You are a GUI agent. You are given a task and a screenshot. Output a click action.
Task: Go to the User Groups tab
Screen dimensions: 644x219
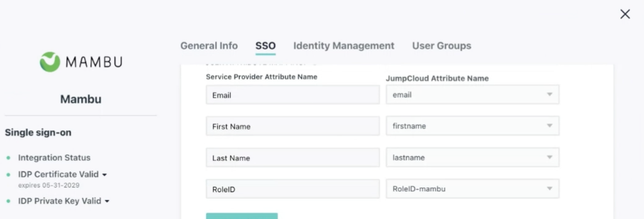coord(442,46)
